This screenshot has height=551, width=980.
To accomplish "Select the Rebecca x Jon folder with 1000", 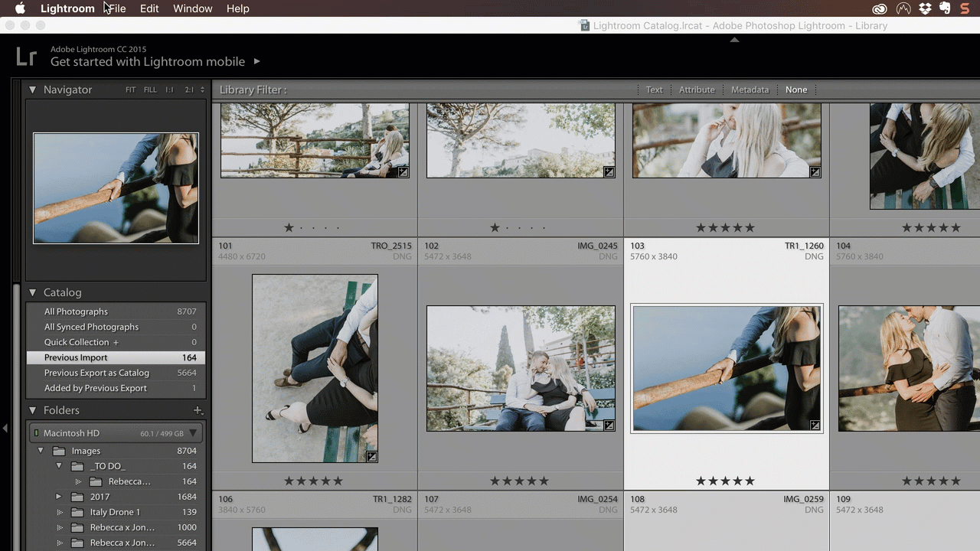I will pos(116,527).
